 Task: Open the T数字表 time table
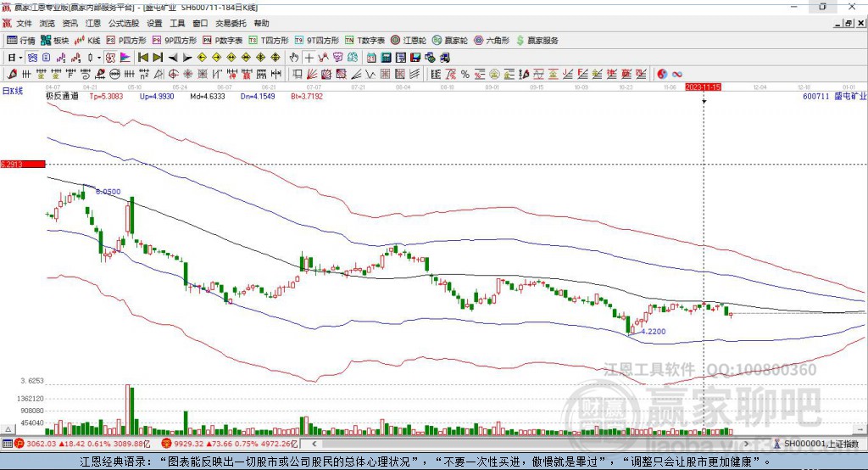tap(364, 41)
